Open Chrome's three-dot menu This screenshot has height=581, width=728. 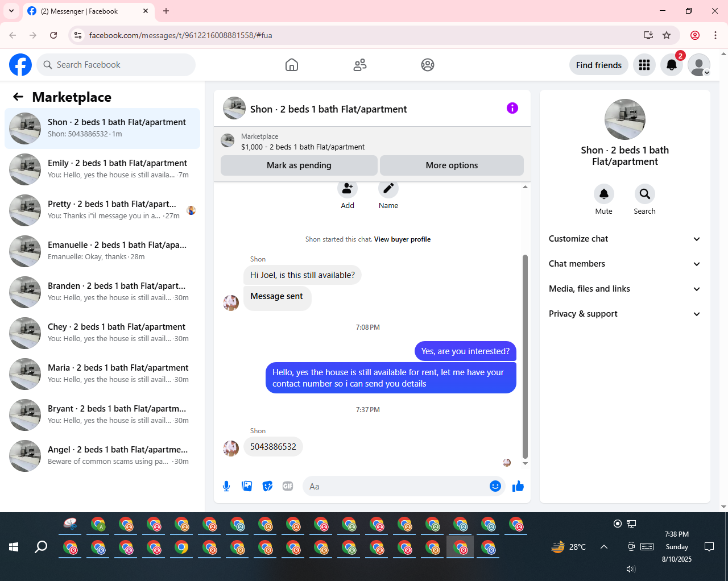tap(715, 35)
